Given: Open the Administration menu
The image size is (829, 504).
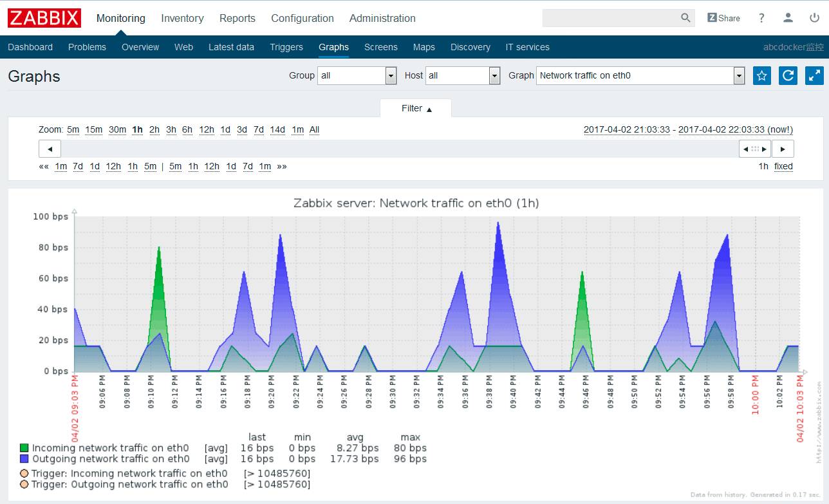Looking at the screenshot, I should pos(382,18).
